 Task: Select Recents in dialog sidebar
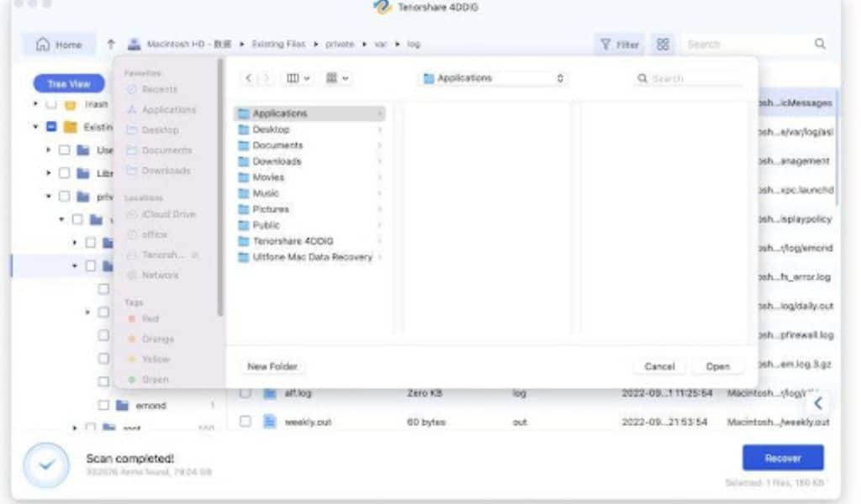pos(159,89)
